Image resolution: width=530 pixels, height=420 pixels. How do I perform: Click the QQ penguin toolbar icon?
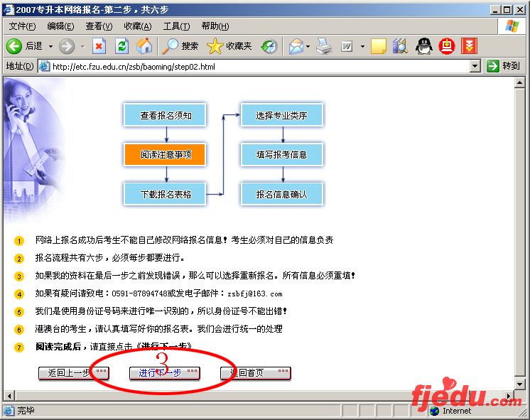[424, 46]
